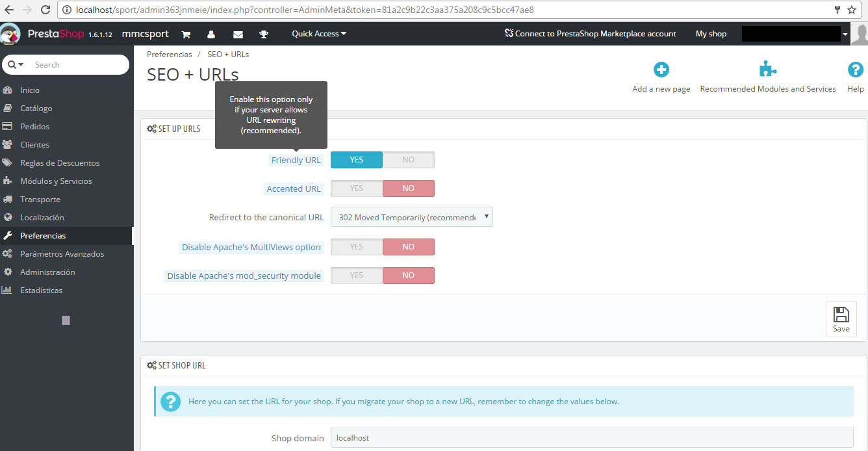The image size is (868, 451).
Task: Open Recommended Modules puzzle piece icon
Action: click(768, 70)
